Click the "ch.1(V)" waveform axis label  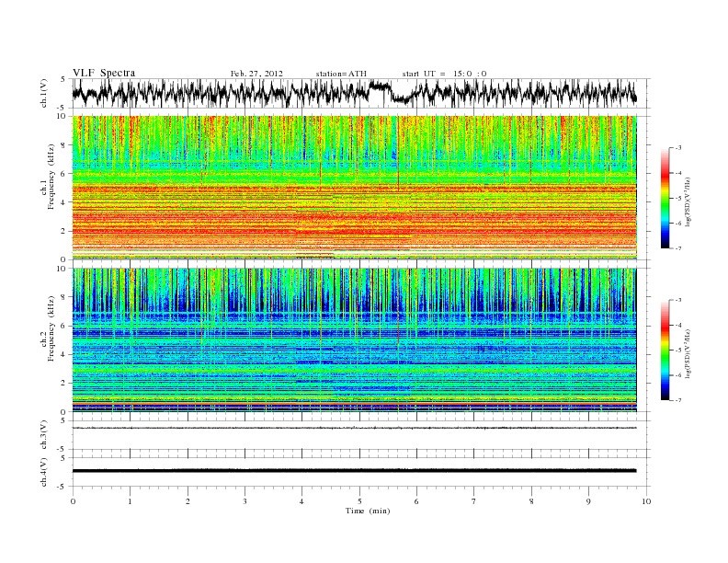(x=44, y=93)
